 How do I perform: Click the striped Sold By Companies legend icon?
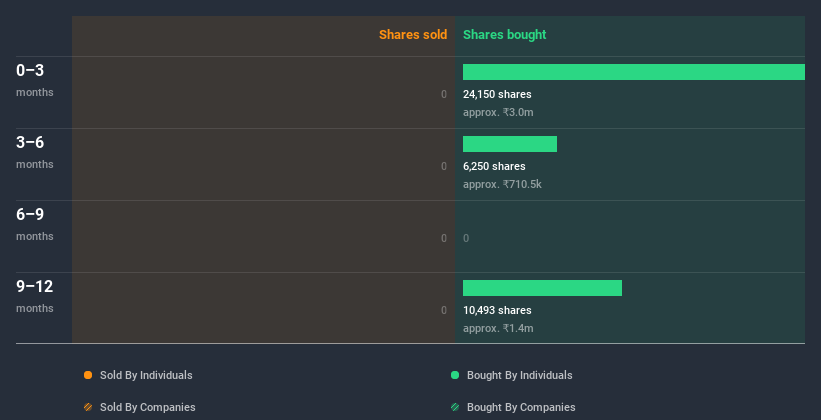[88, 407]
